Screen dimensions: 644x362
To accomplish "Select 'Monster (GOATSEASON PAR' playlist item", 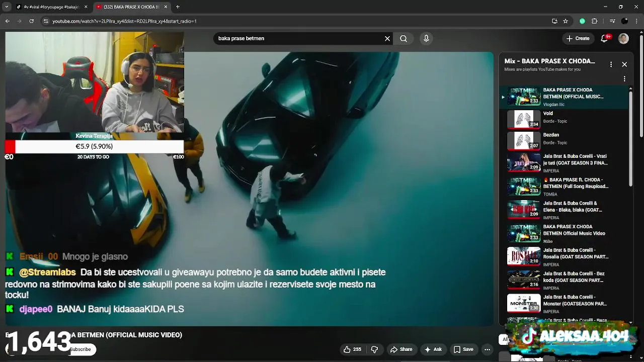I will click(x=565, y=304).
